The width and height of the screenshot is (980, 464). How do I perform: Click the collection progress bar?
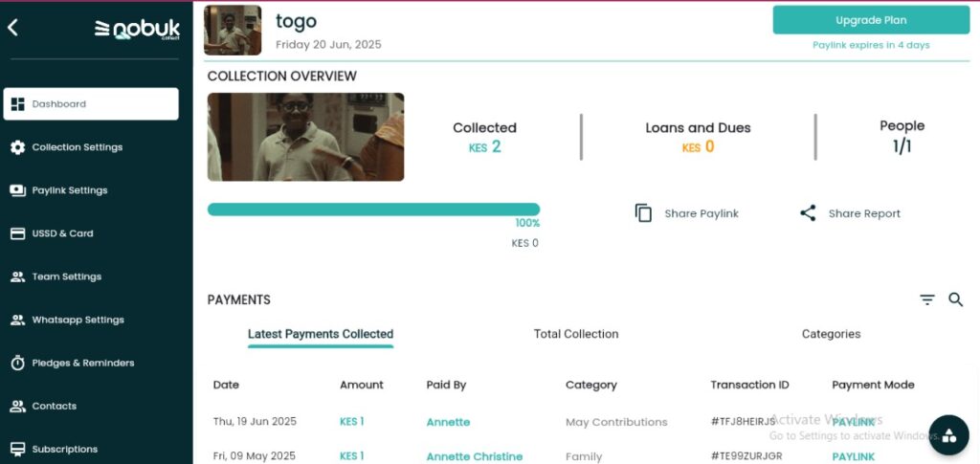373,210
